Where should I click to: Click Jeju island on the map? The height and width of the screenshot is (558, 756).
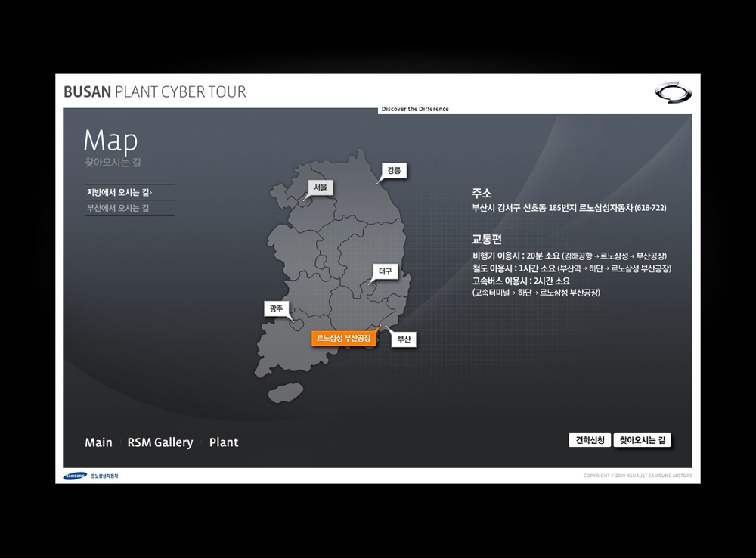coord(285,392)
